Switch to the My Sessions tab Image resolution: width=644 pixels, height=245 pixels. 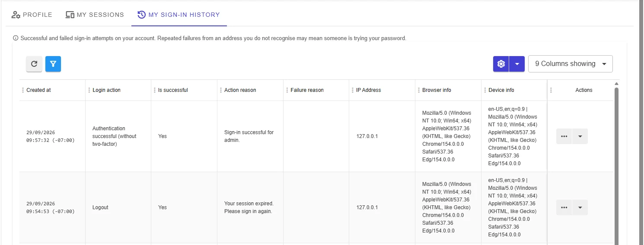(x=95, y=15)
